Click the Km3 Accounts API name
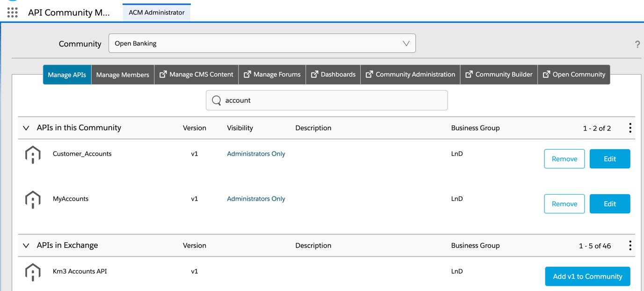 (80, 271)
